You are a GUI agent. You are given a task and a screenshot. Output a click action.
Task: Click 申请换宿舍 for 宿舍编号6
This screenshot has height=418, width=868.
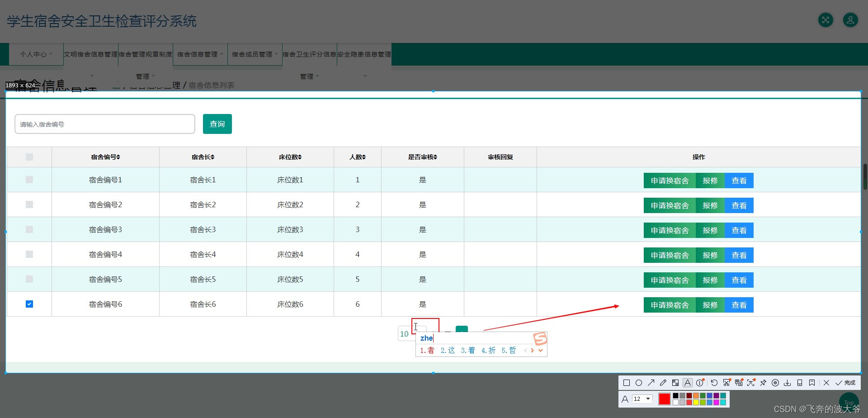(x=670, y=305)
